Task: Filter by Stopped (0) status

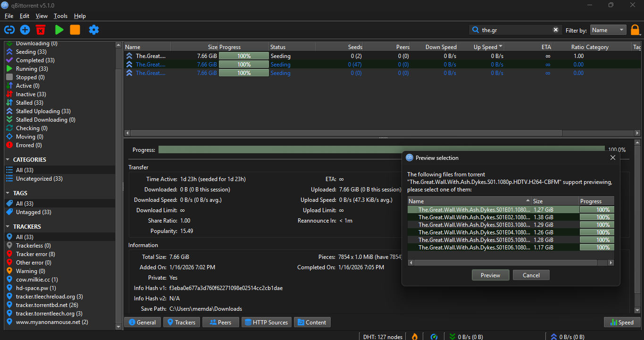Action: [x=30, y=77]
